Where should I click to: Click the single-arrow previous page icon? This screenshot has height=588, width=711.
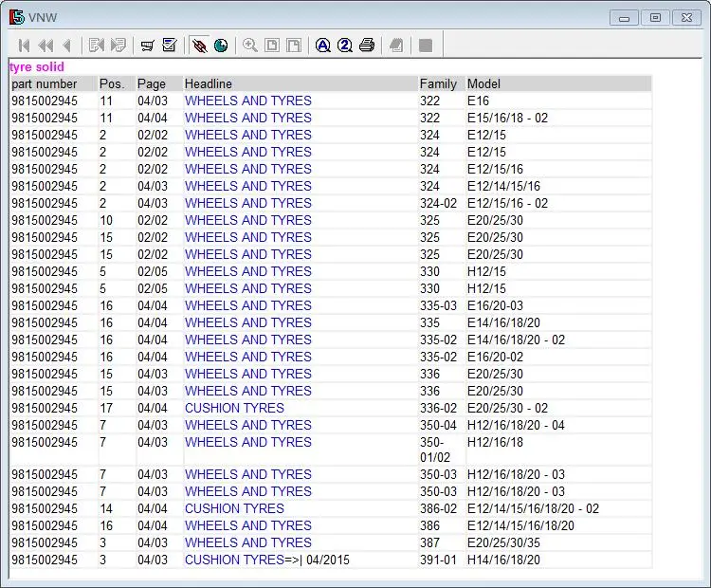(67, 46)
